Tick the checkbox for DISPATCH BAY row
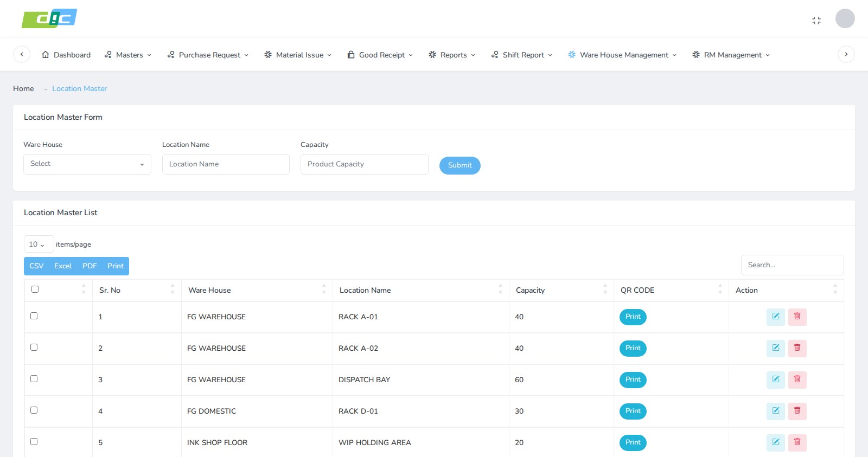The image size is (868, 457). [x=34, y=378]
